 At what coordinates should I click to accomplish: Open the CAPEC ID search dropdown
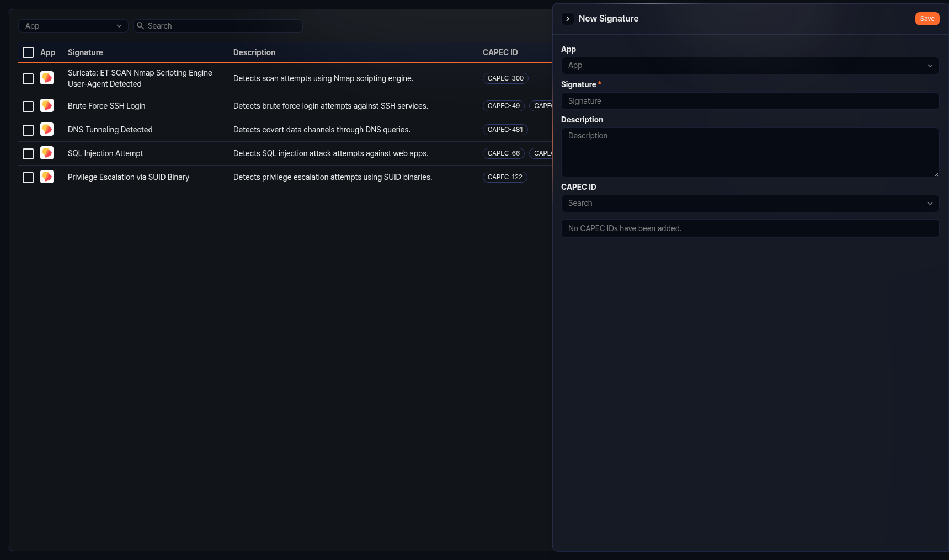750,204
